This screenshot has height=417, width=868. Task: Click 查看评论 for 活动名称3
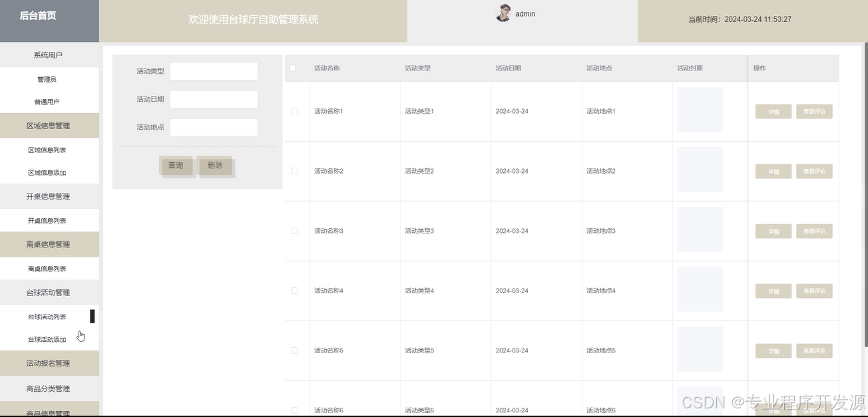814,231
